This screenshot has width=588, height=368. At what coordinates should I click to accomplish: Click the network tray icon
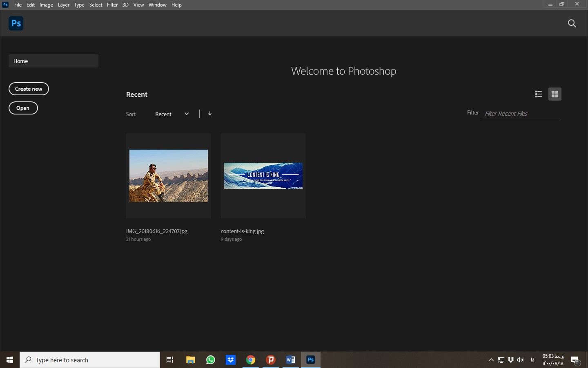[x=501, y=360]
